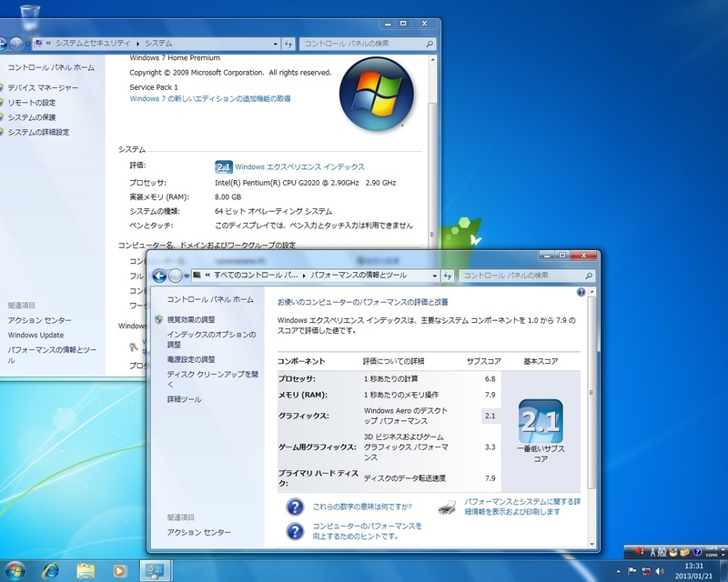Click view and print detailed performance link
Viewport: 728px width, 582px height.
tap(522, 507)
